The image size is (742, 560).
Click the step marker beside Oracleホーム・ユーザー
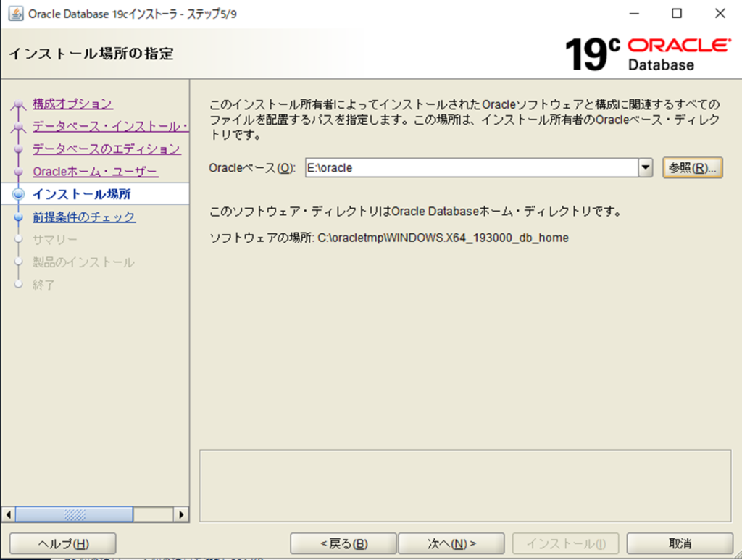pos(19,172)
